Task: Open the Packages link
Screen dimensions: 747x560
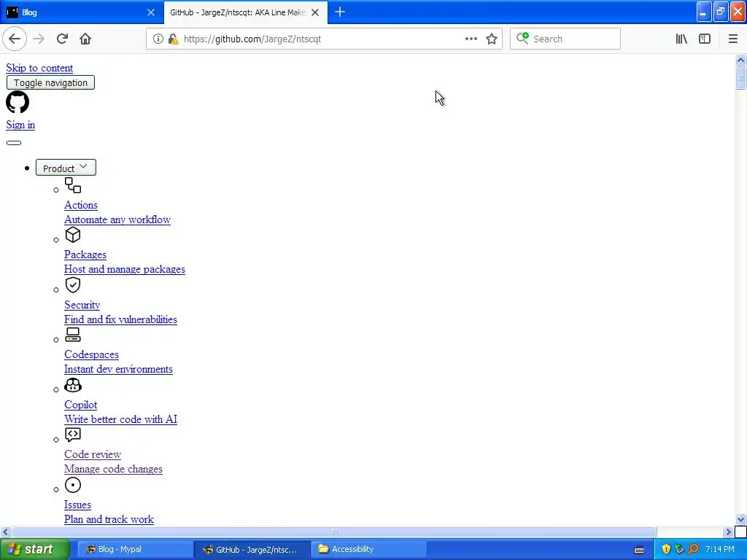Action: (x=85, y=254)
